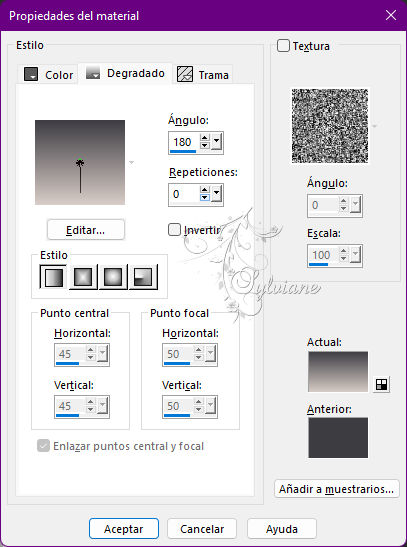407x547 pixels.
Task: Click the Anterior dark color swatch
Action: tap(338, 437)
